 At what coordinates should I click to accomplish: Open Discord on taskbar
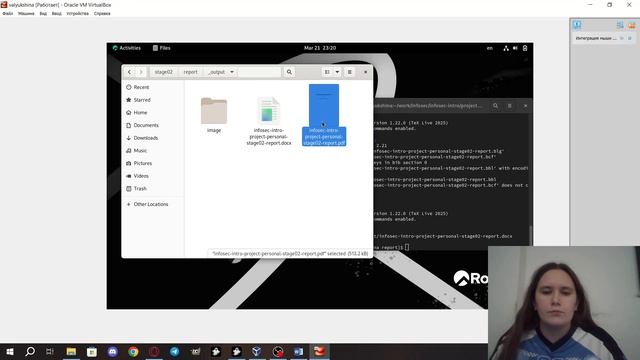point(113,351)
